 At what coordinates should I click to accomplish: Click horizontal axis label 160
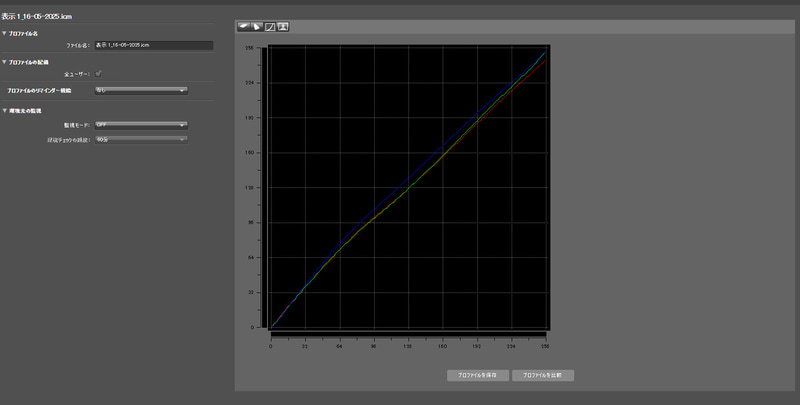click(442, 346)
